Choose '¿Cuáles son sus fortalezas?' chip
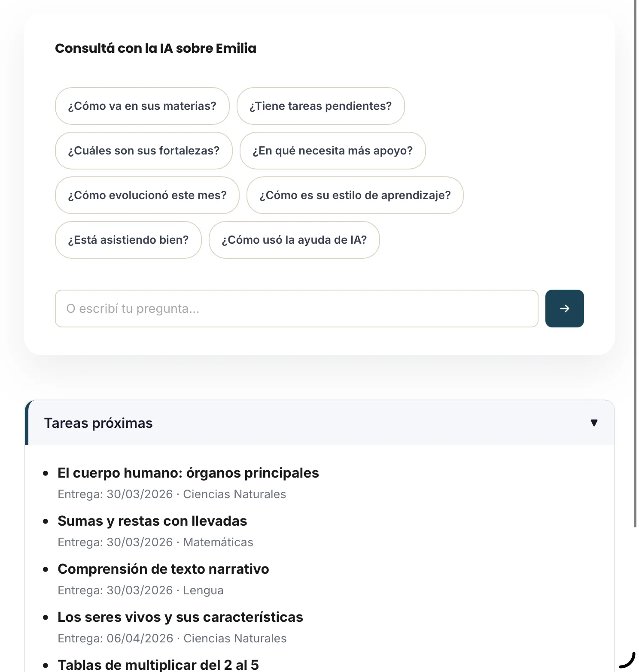The width and height of the screenshot is (639, 672). [143, 151]
